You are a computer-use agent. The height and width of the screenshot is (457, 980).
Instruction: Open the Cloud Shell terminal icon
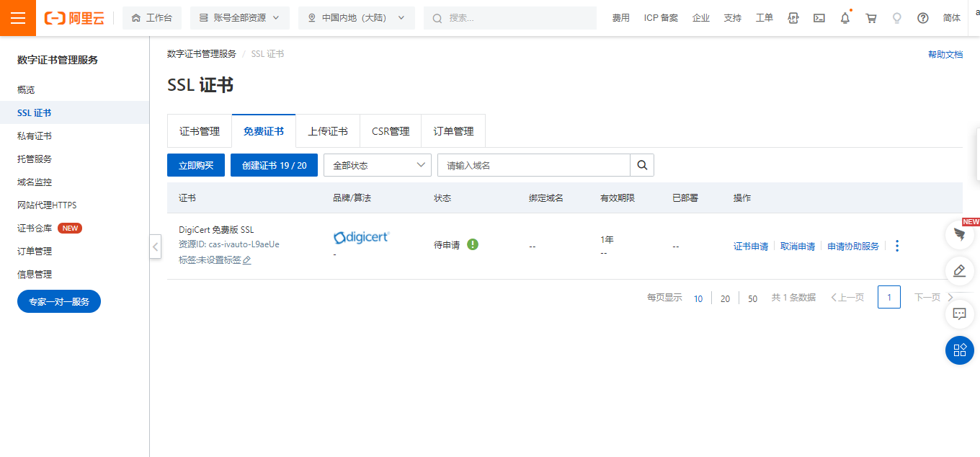(x=819, y=18)
